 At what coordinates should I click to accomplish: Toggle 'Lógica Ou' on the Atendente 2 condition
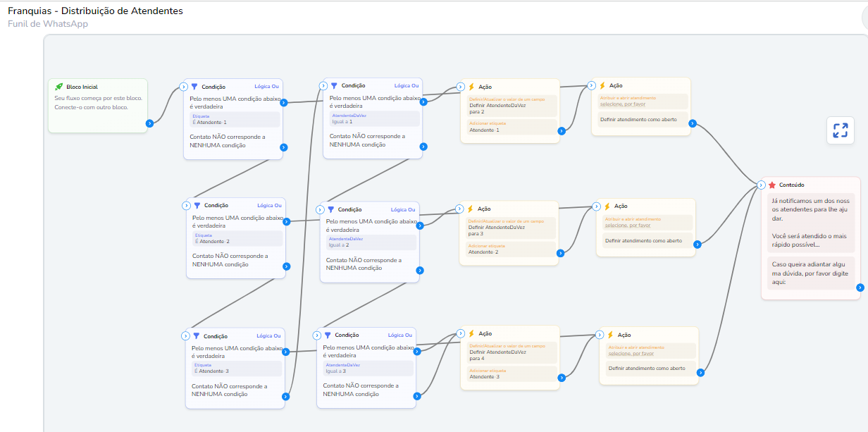point(268,205)
